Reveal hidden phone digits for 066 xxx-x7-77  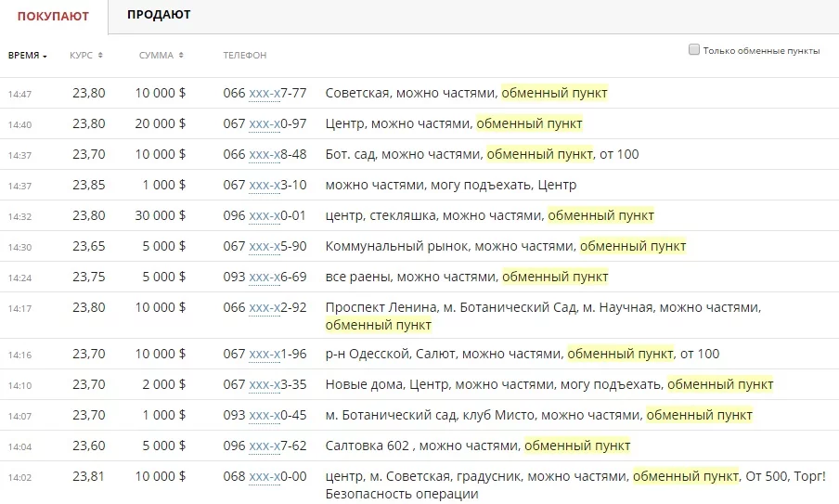point(264,93)
